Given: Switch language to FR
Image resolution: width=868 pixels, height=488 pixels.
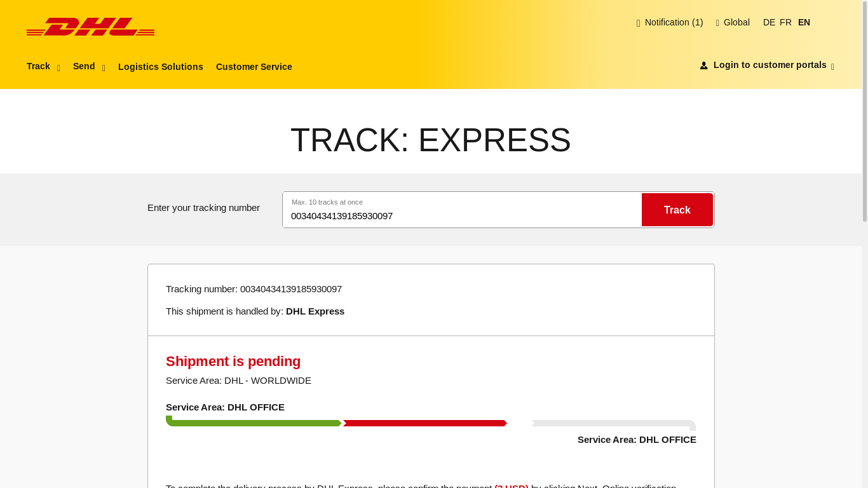Looking at the screenshot, I should [x=785, y=22].
